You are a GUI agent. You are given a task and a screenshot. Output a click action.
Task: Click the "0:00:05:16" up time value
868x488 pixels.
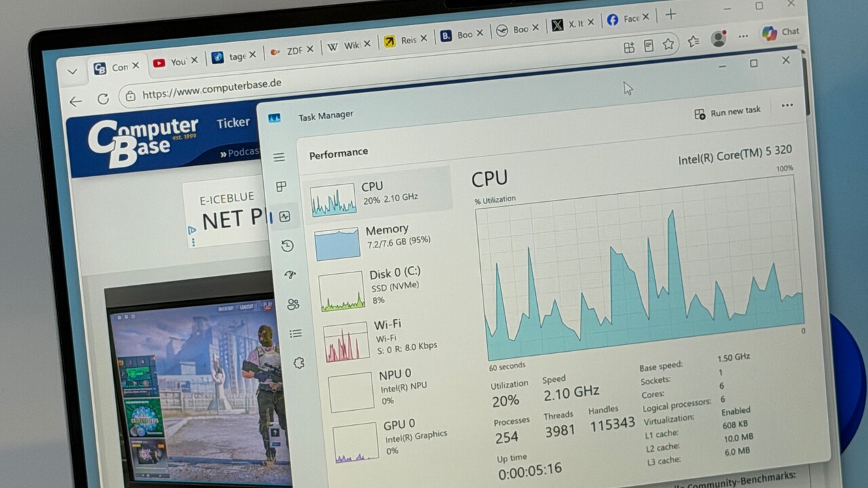click(x=530, y=471)
